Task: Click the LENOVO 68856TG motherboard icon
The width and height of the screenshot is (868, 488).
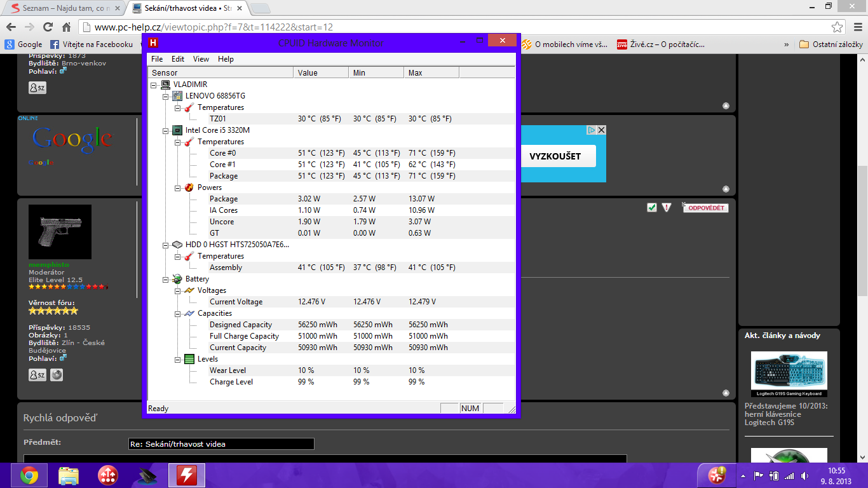Action: 177,96
